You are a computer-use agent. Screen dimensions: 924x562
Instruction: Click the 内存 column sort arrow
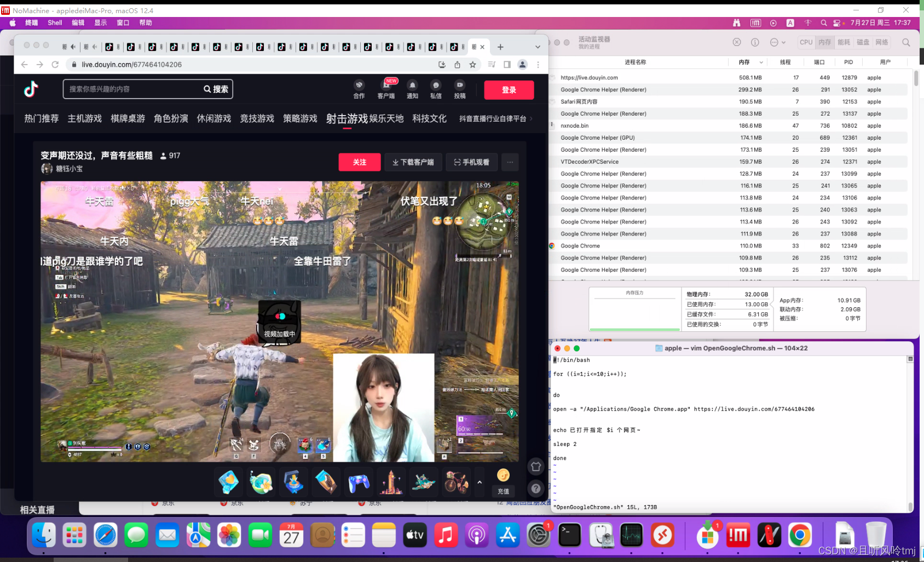click(761, 62)
